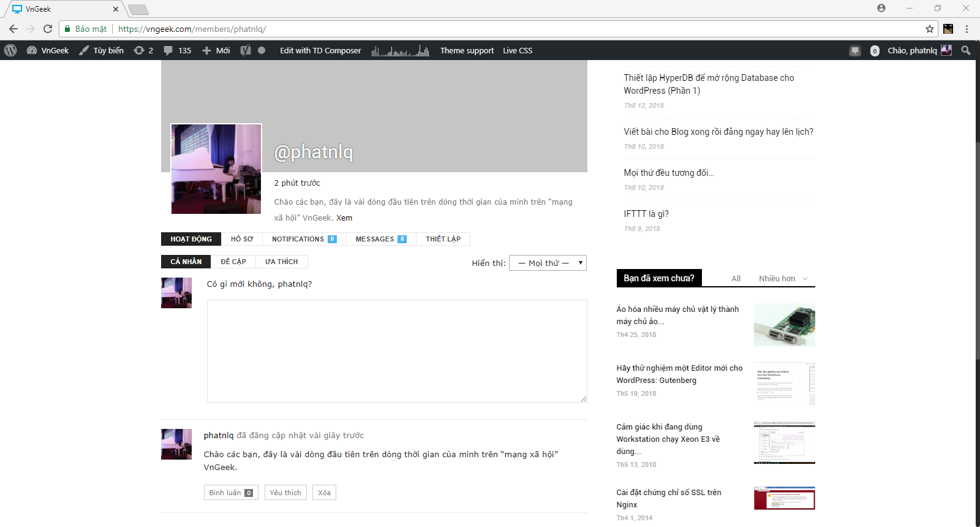This screenshot has width=980, height=527.
Task: Open IFTTT là gì? article
Action: click(x=646, y=214)
